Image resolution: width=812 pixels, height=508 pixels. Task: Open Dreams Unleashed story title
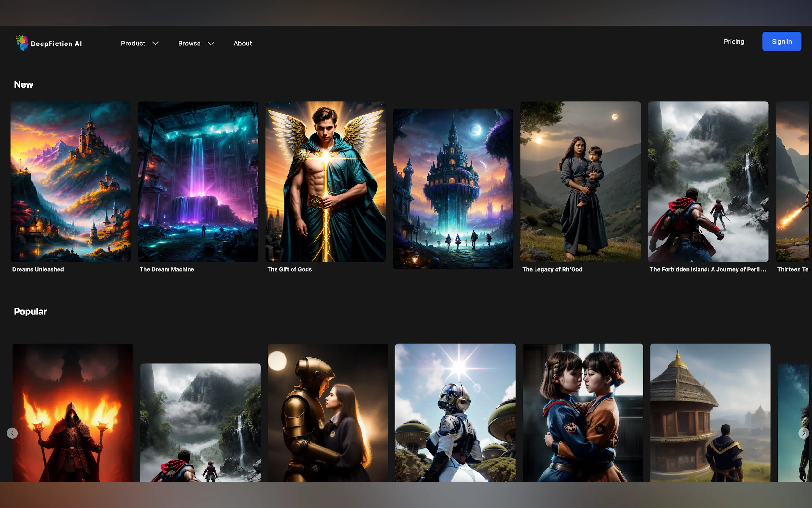(38, 269)
